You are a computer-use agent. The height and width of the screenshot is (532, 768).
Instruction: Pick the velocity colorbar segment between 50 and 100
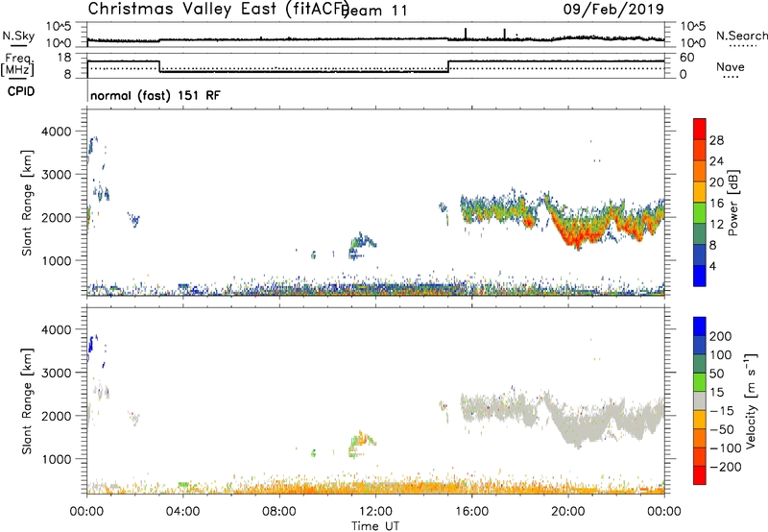pos(700,364)
